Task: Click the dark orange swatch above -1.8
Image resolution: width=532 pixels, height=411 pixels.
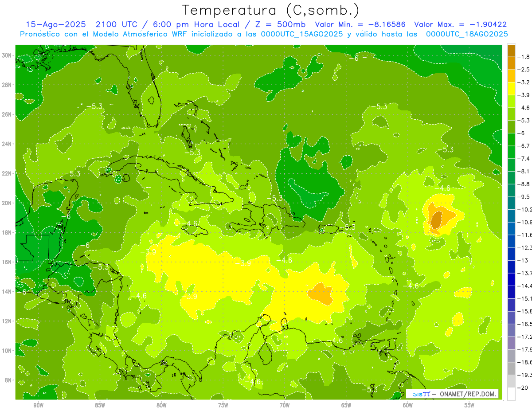Action: [511, 51]
